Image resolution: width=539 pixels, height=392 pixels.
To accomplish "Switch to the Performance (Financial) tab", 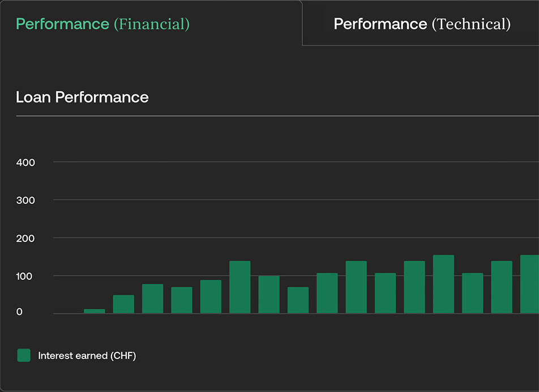I will (103, 24).
